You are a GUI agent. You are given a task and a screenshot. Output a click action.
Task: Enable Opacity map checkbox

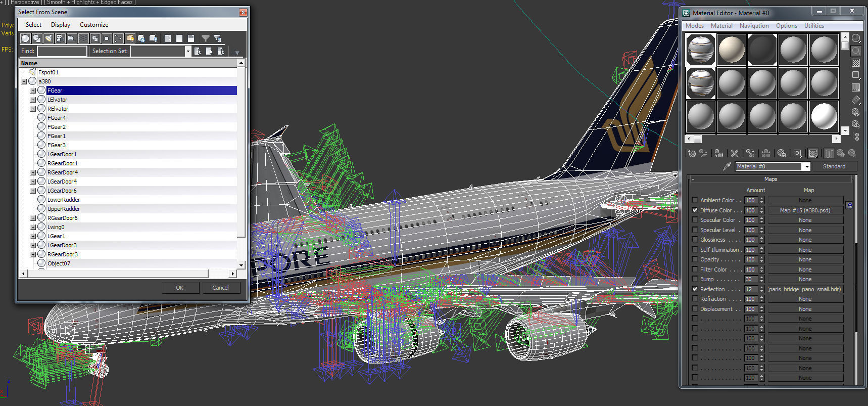(x=695, y=259)
